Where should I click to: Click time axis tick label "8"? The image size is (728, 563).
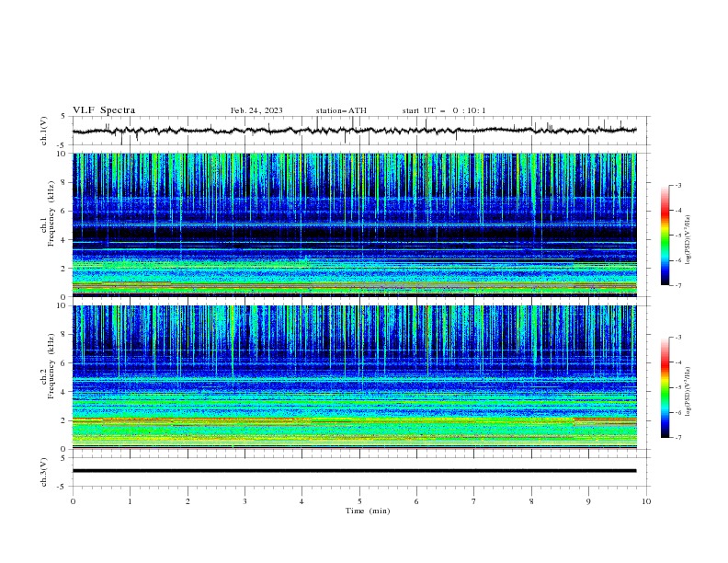(531, 501)
